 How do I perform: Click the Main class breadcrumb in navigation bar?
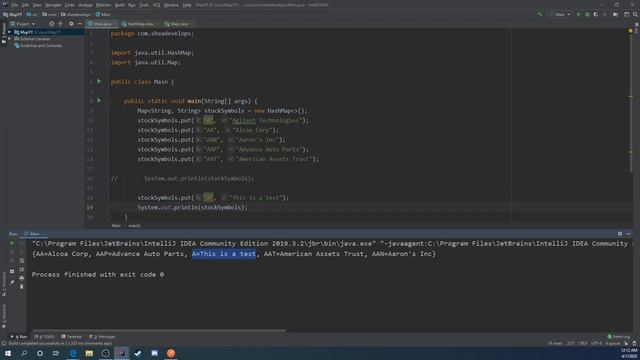[103, 14]
